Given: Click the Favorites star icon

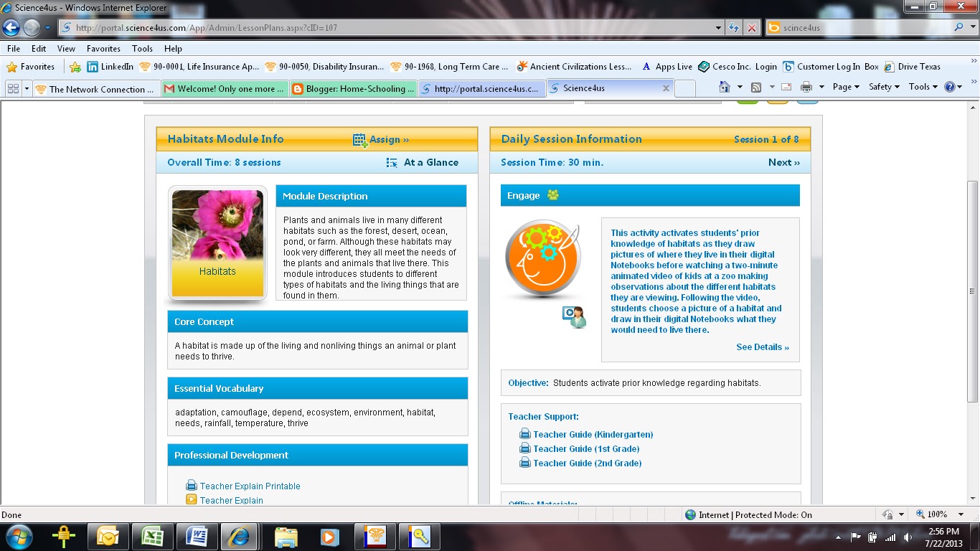Looking at the screenshot, I should pyautogui.click(x=11, y=67).
